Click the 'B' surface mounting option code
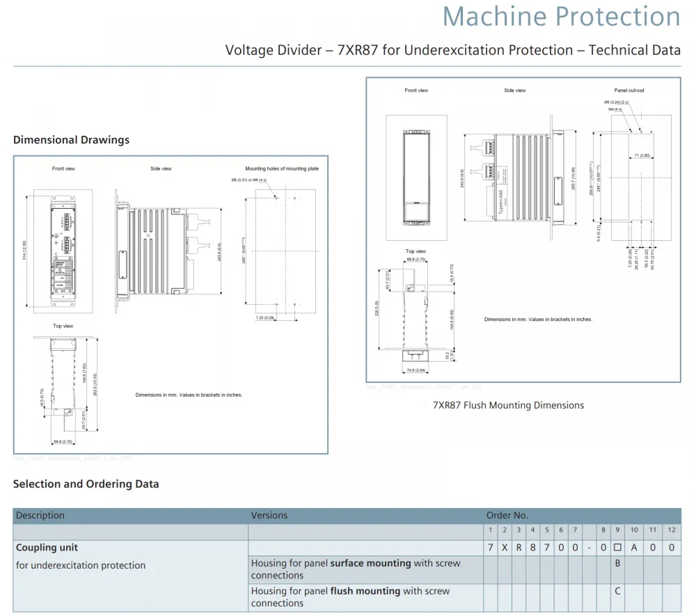Image resolution: width=696 pixels, height=616 pixels. tap(617, 563)
